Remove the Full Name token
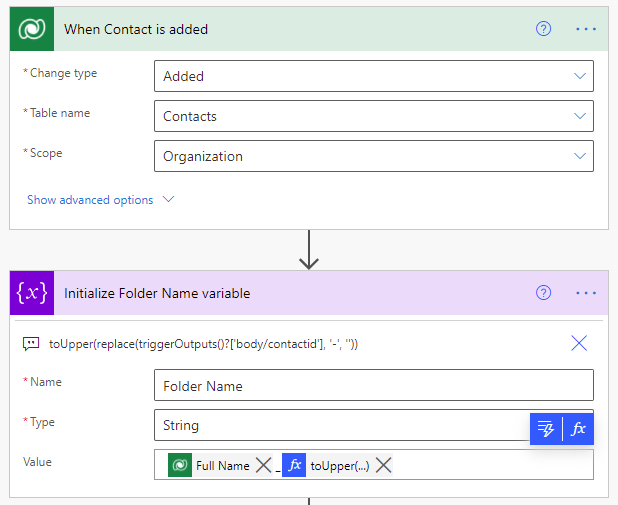The image size is (618, 505). [x=263, y=465]
